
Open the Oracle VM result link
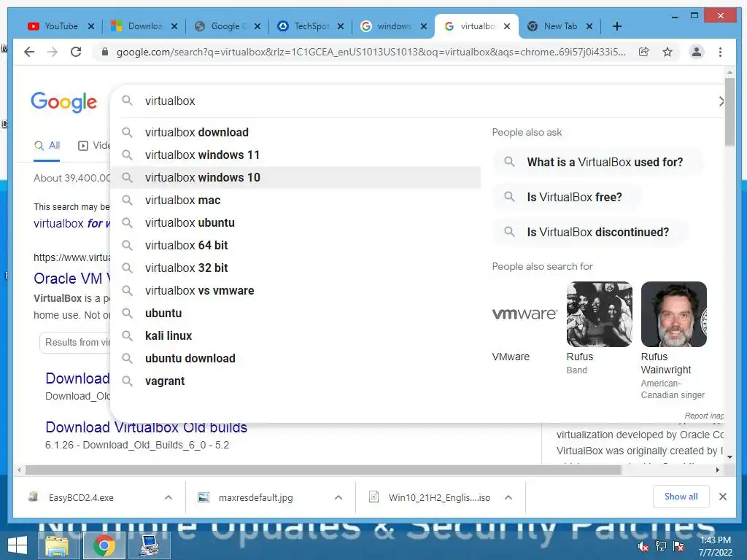coord(71,279)
